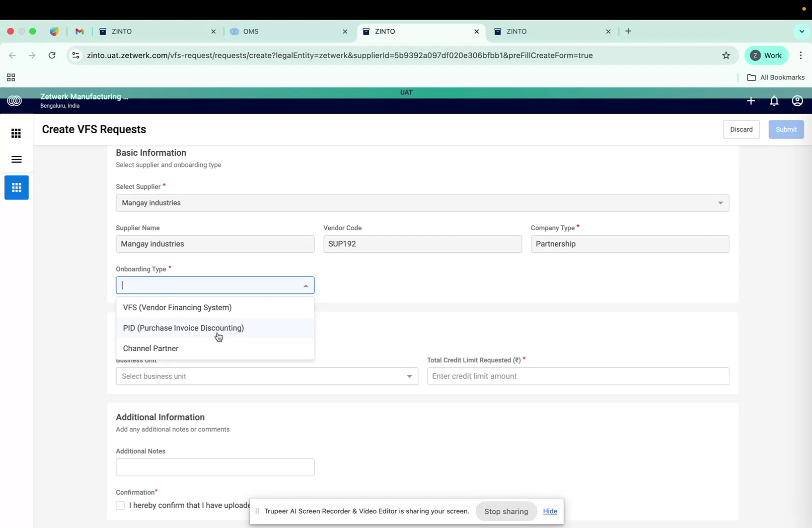Image resolution: width=812 pixels, height=528 pixels.
Task: Click the Enter credit limit amount field
Action: coord(578,376)
